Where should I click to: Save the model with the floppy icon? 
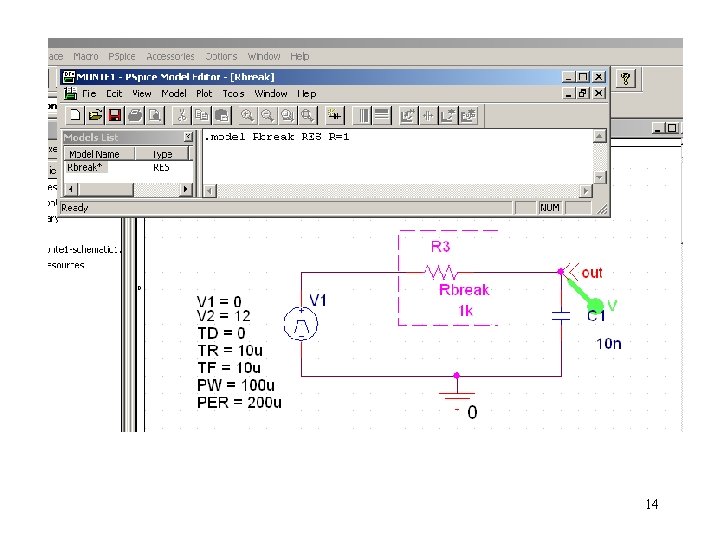point(115,115)
